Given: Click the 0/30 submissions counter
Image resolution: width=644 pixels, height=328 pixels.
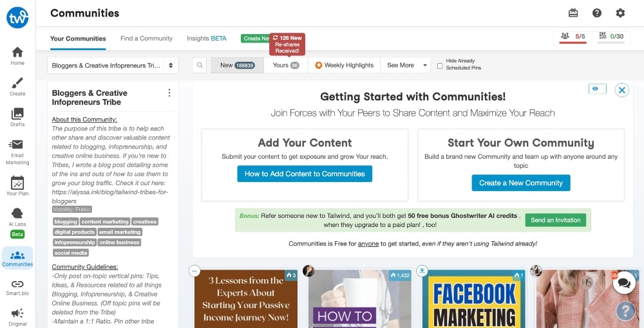Looking at the screenshot, I should (x=611, y=37).
